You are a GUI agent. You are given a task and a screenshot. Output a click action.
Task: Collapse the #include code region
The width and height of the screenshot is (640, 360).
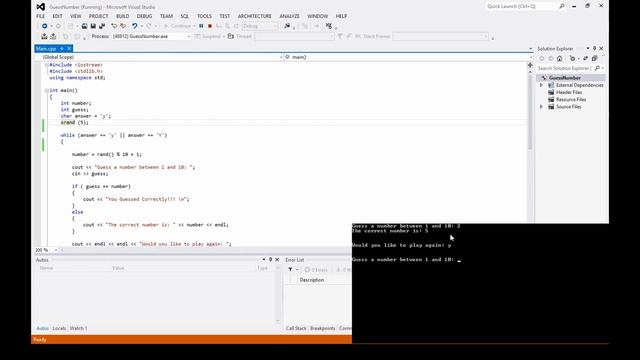47,65
